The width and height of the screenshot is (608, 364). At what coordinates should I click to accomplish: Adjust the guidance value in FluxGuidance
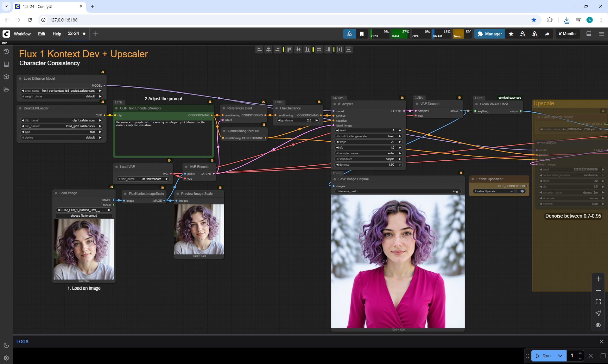point(298,120)
